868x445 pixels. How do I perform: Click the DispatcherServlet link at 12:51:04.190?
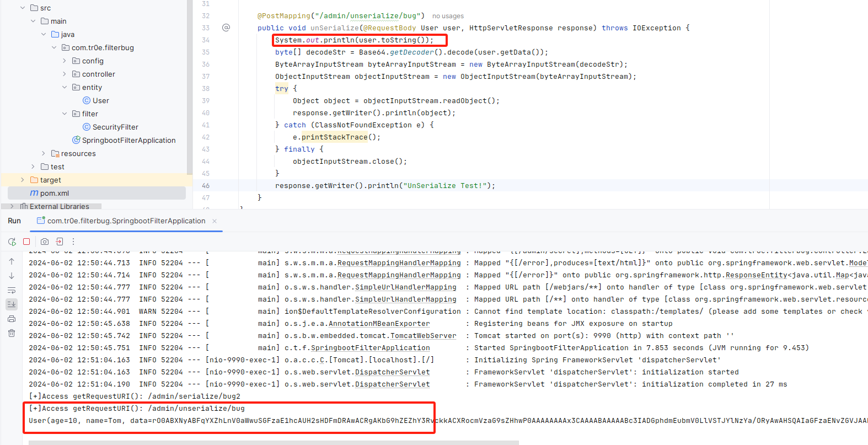pyautogui.click(x=392, y=384)
